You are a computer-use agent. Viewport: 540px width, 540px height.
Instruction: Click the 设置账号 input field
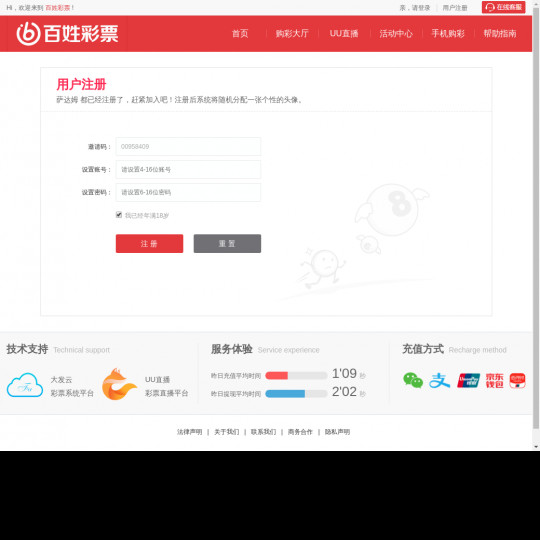click(x=188, y=169)
